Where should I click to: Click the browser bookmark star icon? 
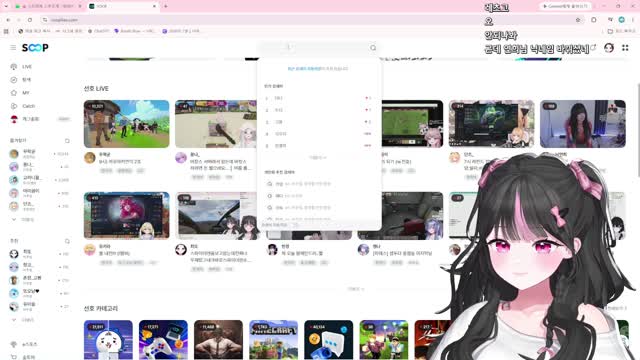(578, 20)
